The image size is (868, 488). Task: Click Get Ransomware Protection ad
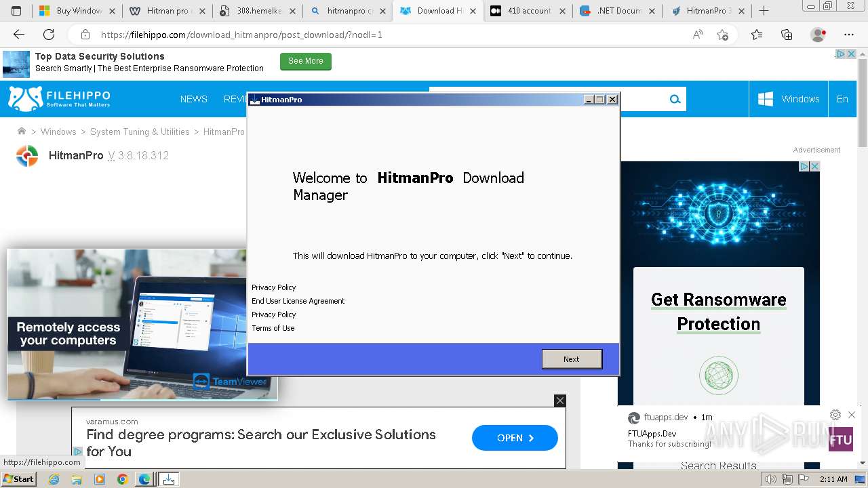click(x=719, y=312)
